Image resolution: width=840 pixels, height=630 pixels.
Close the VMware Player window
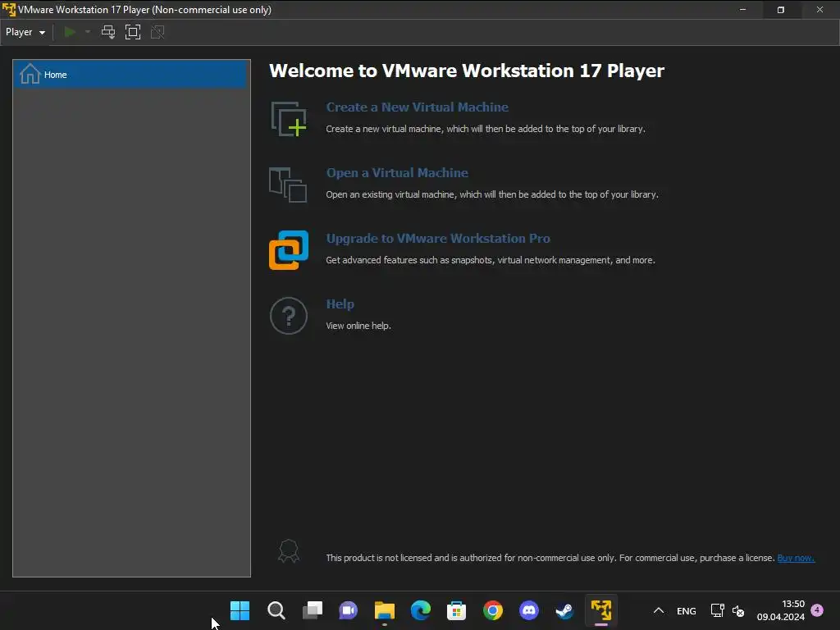[819, 10]
